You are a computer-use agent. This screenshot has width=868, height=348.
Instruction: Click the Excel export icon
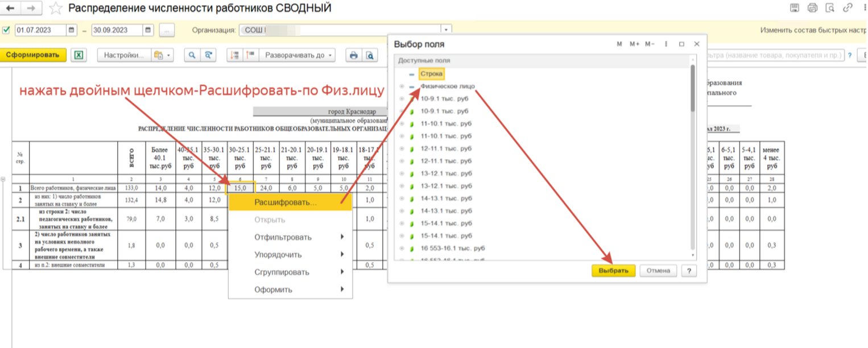[x=80, y=55]
